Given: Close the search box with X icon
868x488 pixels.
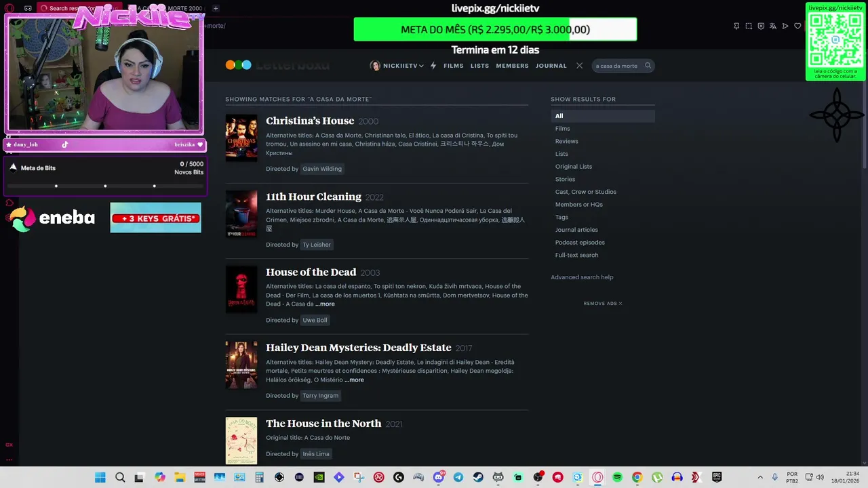Looking at the screenshot, I should [579, 66].
